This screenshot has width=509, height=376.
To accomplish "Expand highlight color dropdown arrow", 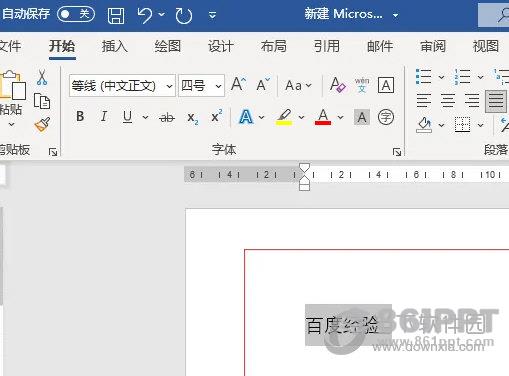I will [301, 117].
